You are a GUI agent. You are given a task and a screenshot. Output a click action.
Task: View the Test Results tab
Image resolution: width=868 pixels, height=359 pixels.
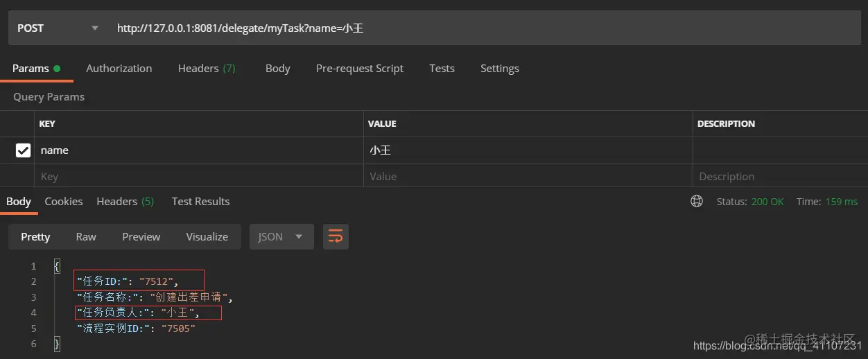pos(201,201)
